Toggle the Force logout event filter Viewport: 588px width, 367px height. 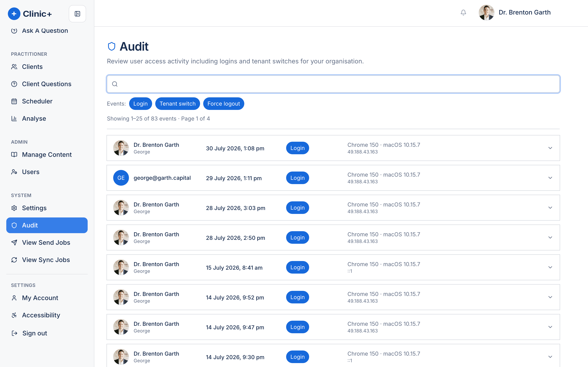tap(223, 104)
